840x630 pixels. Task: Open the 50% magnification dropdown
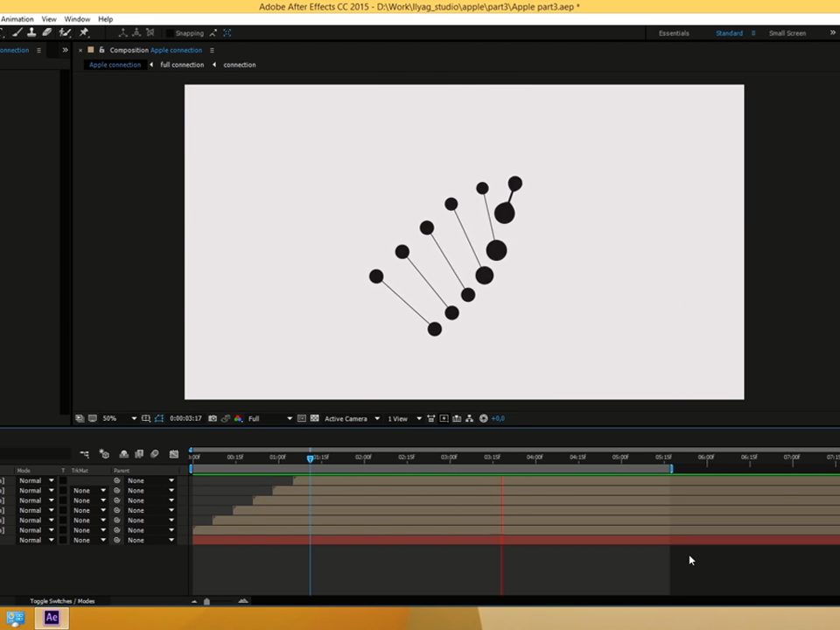coord(120,418)
